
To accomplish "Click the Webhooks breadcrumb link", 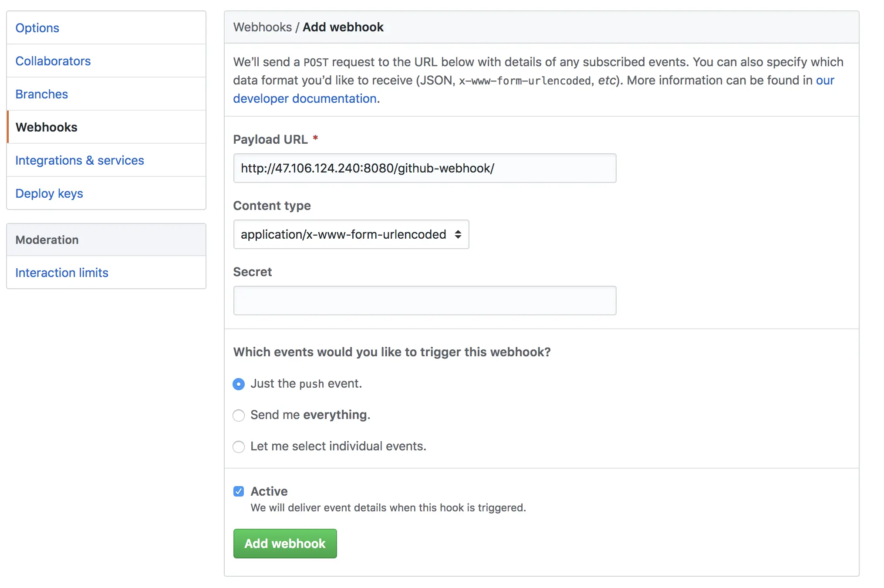I will (x=263, y=27).
